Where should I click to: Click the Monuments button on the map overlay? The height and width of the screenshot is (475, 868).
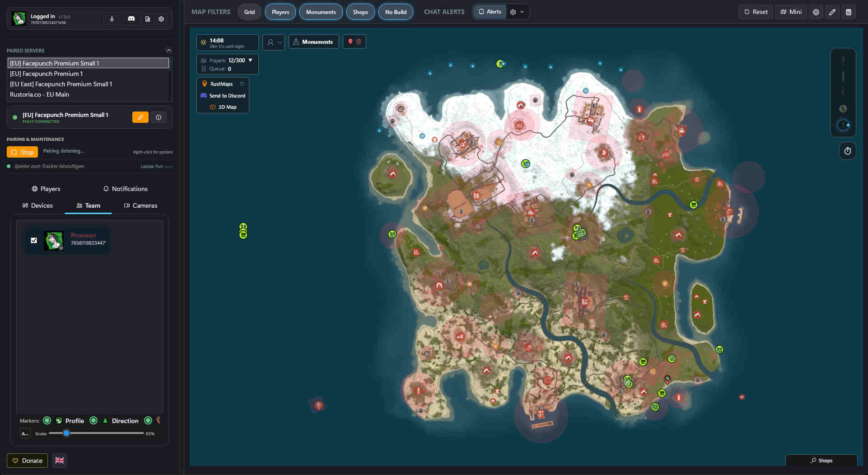[x=313, y=42]
